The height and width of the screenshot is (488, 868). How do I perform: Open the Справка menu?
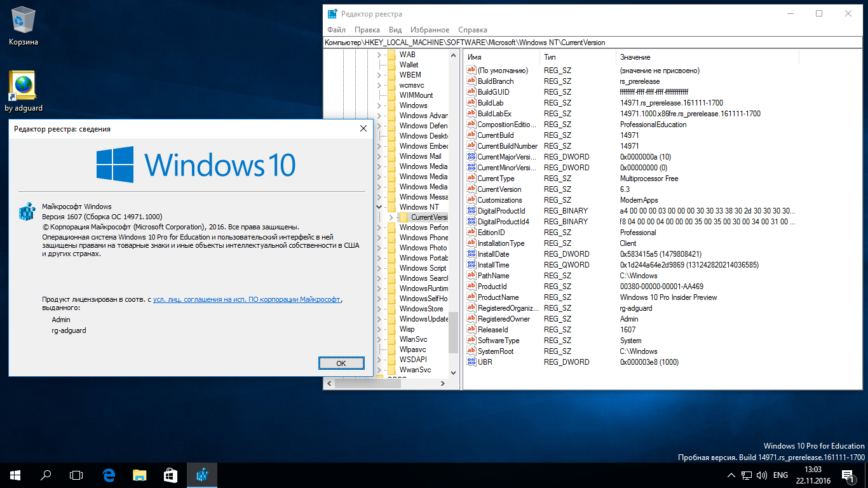(473, 30)
